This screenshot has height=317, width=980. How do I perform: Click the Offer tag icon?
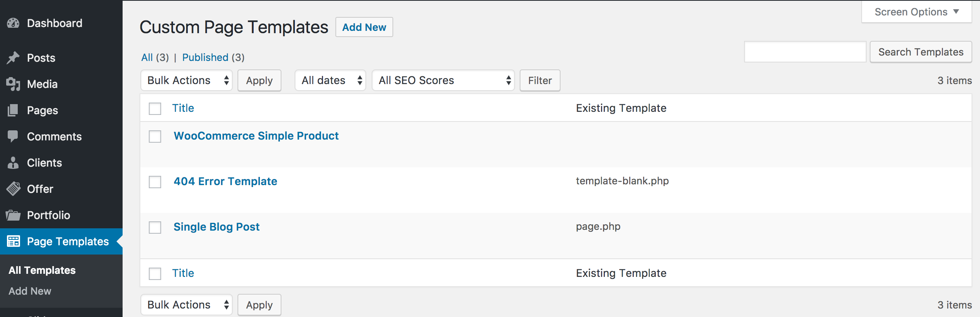coord(13,189)
